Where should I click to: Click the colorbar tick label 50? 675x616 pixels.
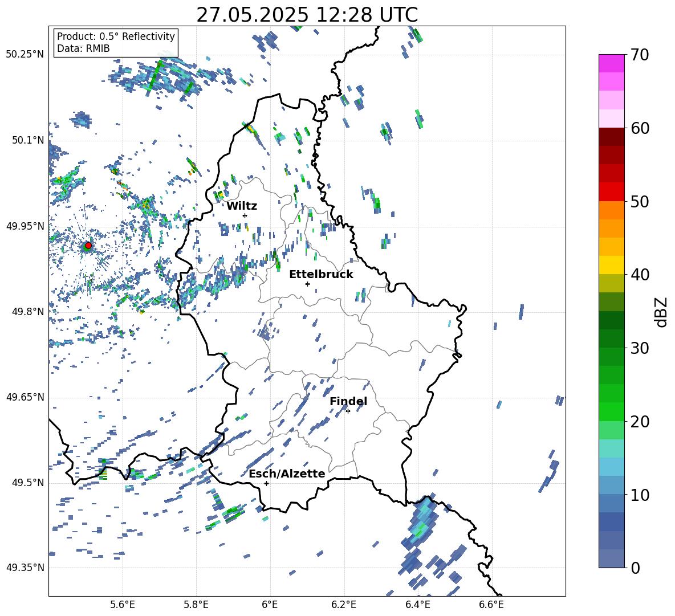pos(640,201)
